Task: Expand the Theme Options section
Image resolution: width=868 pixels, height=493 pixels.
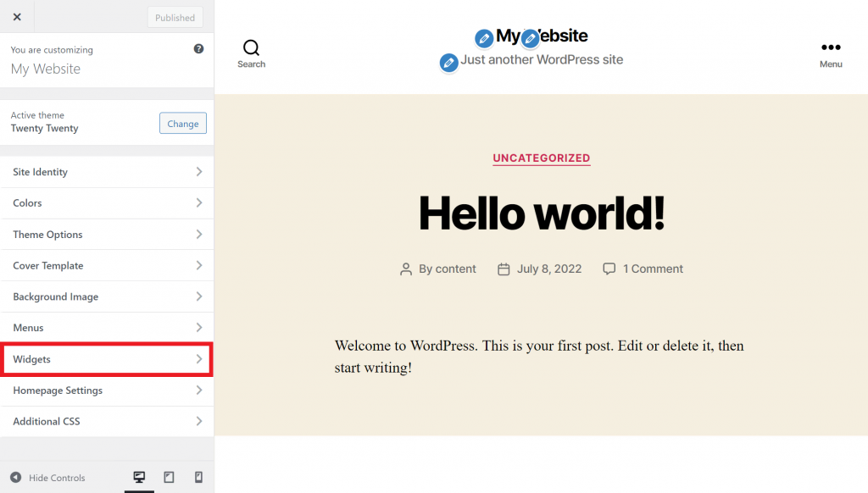Action: pos(107,235)
